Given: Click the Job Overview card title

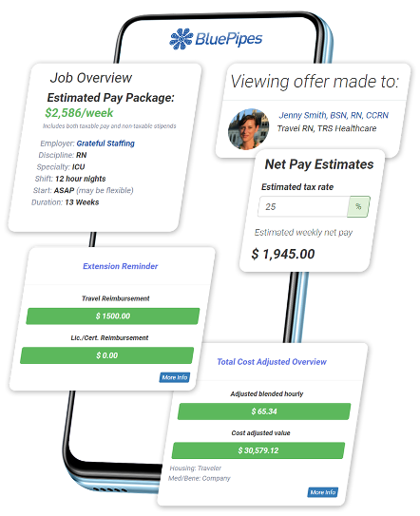Looking at the screenshot, I should point(91,78).
